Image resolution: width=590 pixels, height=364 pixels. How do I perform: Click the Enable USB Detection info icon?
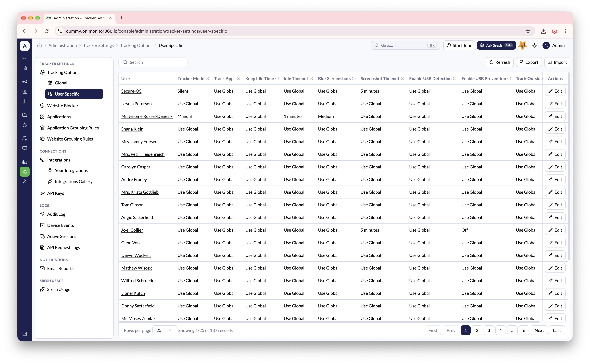pyautogui.click(x=455, y=78)
